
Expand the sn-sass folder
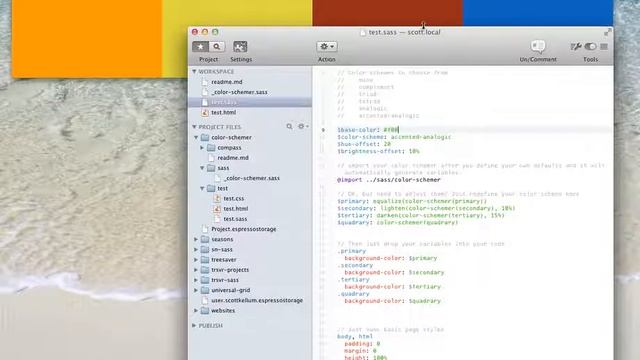coord(196,250)
